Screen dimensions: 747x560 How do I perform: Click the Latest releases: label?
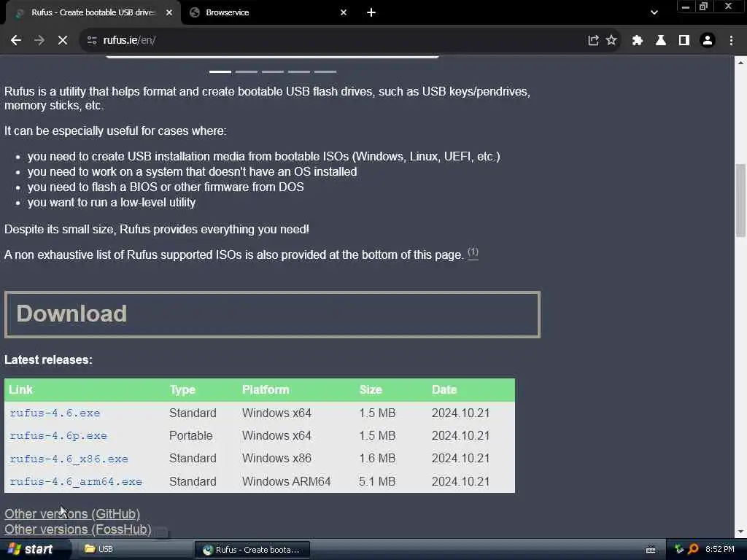(x=49, y=359)
